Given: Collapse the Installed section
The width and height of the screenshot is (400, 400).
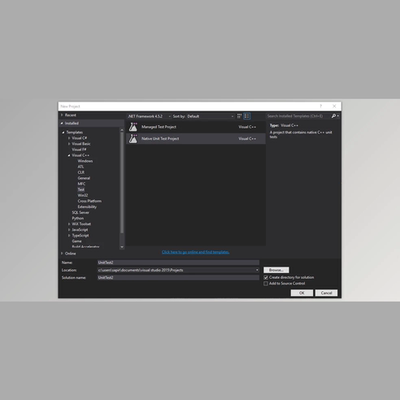Looking at the screenshot, I should [62, 123].
